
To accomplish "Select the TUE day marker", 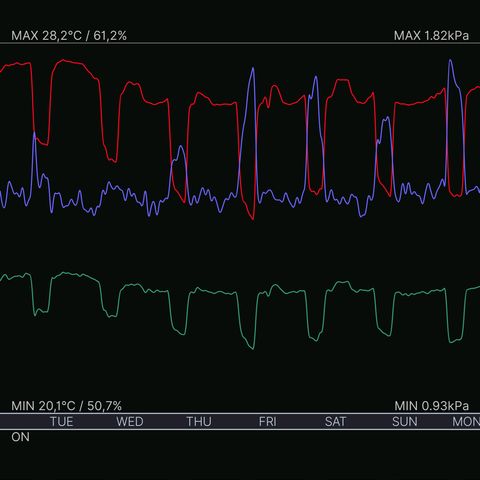I will [62, 422].
